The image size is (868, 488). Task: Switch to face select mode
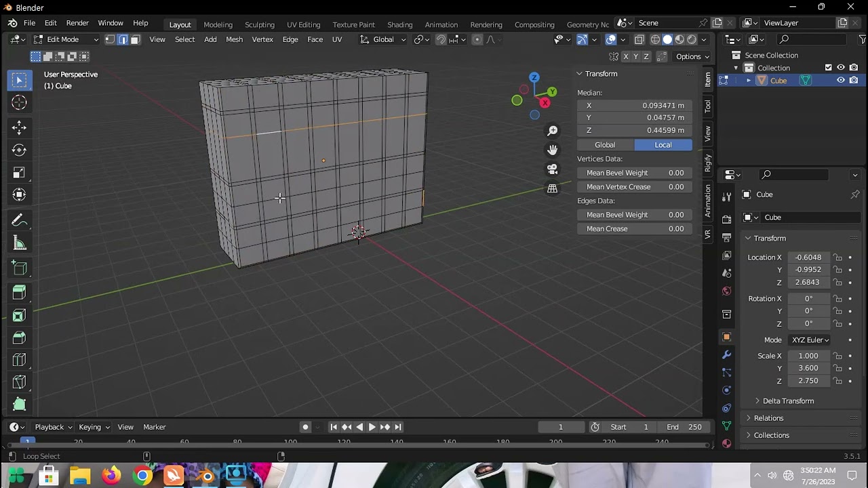135,39
